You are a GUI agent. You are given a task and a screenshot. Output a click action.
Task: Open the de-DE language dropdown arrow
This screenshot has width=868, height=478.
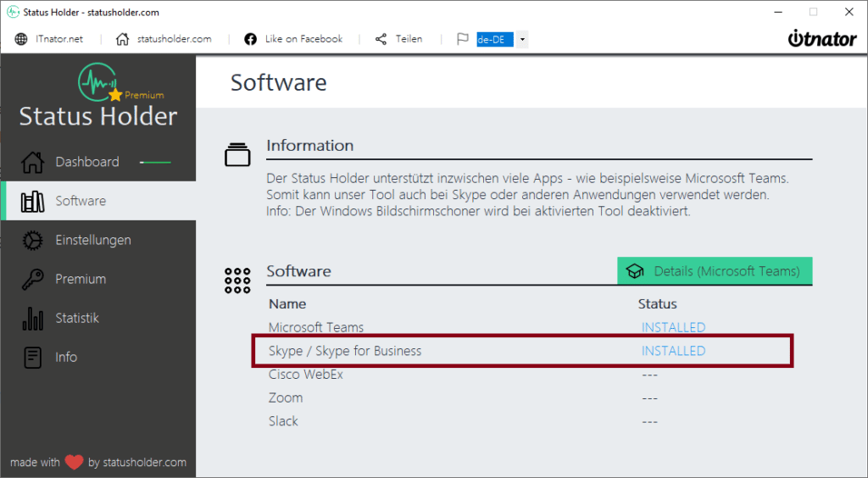pyautogui.click(x=522, y=39)
